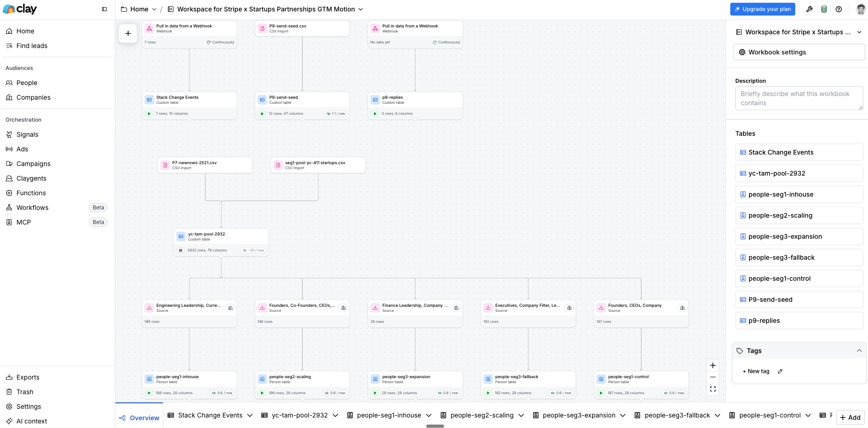The height and width of the screenshot is (428, 868).
Task: Add a new table with Add button
Action: [850, 417]
